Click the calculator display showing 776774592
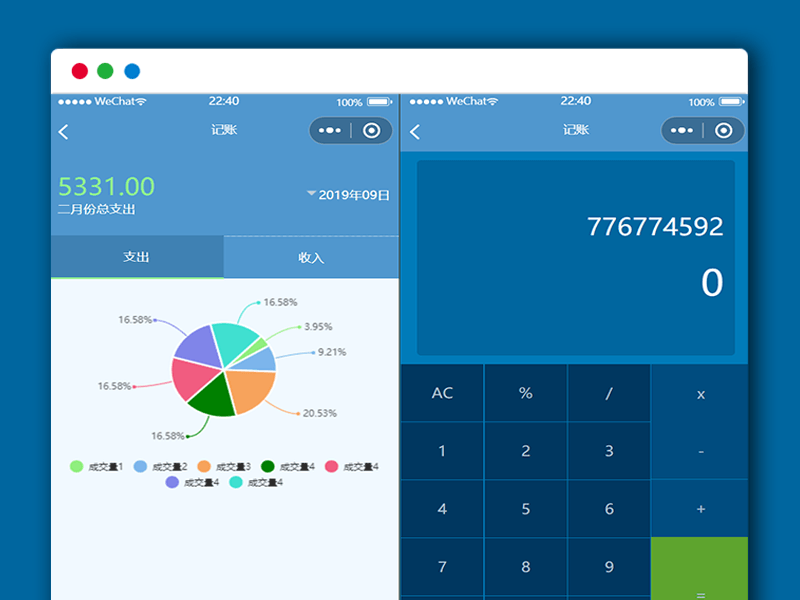 (575, 257)
